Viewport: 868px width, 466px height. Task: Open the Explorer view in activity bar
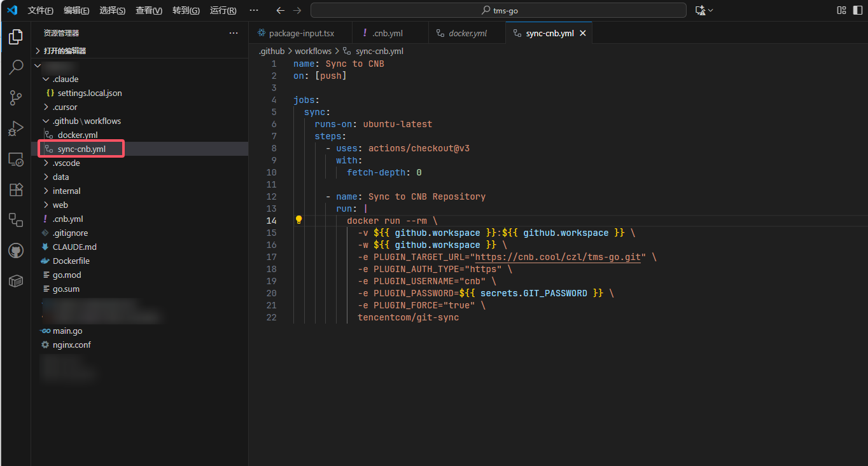(16, 37)
